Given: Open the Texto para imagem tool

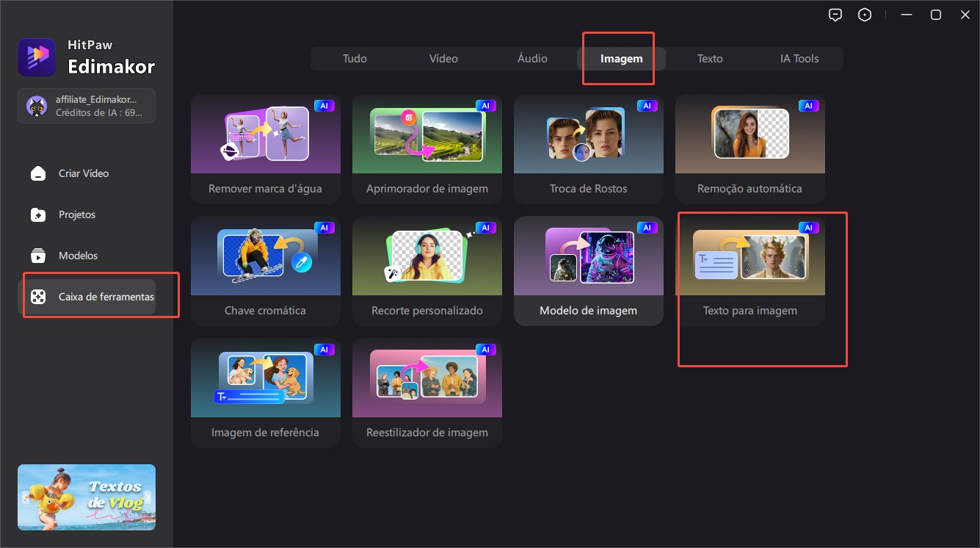Looking at the screenshot, I should pyautogui.click(x=749, y=270).
